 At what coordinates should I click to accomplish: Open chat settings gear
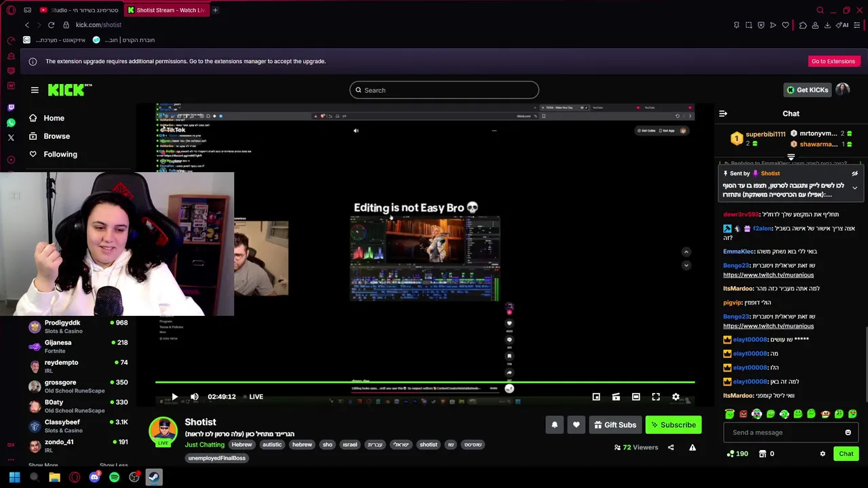coord(823,453)
